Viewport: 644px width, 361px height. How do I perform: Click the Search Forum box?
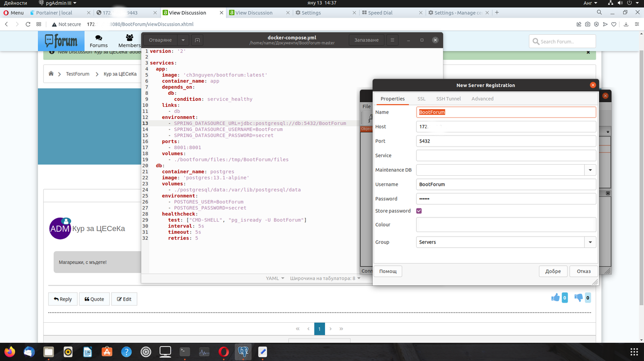point(562,41)
